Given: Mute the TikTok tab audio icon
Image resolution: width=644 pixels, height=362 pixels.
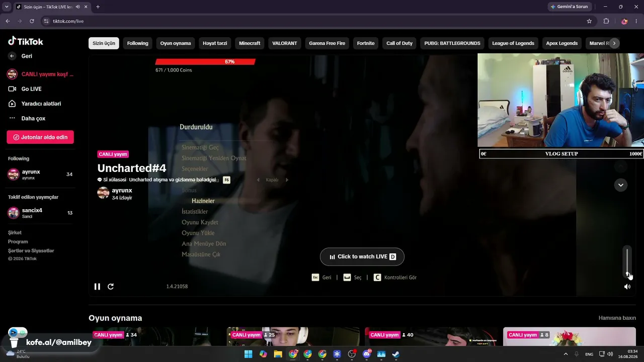Looking at the screenshot, I should [78, 7].
